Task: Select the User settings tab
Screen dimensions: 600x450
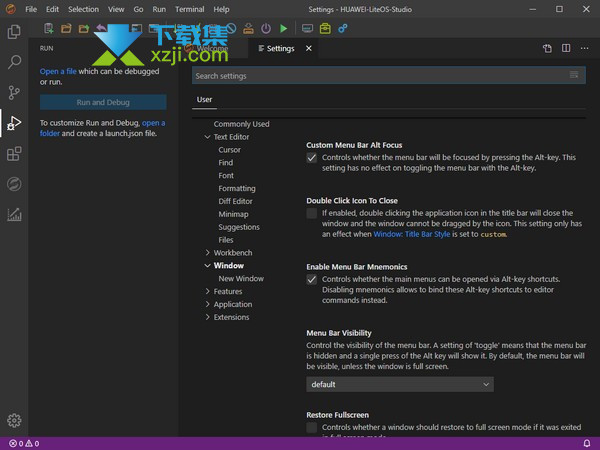Action: [x=204, y=99]
